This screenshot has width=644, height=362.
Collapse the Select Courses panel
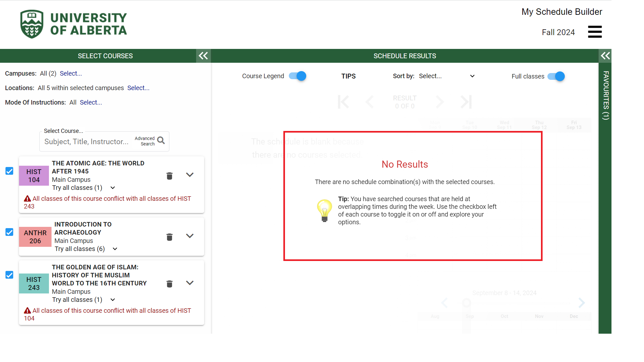click(x=203, y=56)
